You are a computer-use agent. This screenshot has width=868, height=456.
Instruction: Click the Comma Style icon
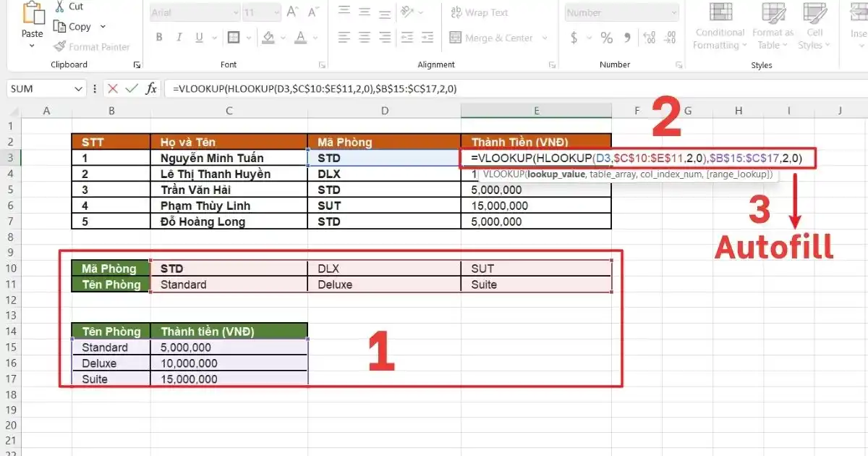point(626,38)
